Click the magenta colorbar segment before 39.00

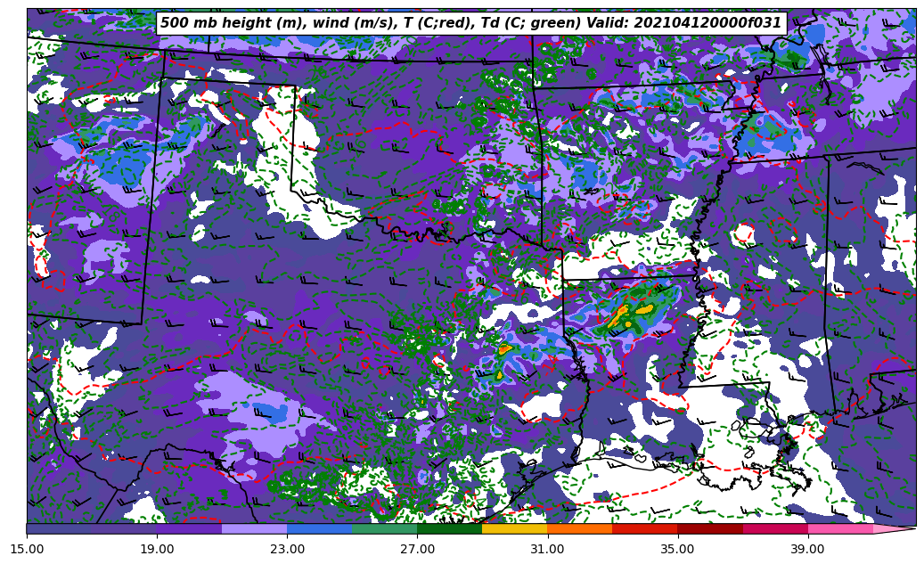774,528
